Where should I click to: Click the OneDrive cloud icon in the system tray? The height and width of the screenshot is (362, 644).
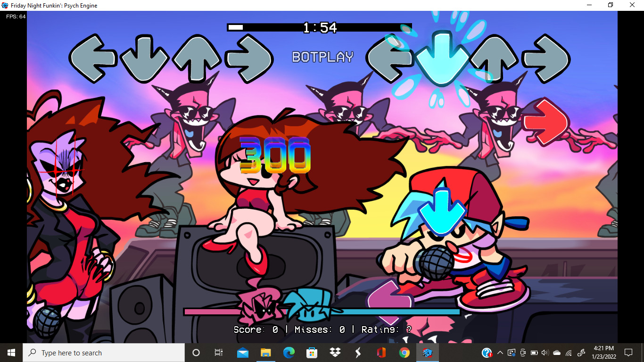pyautogui.click(x=557, y=353)
